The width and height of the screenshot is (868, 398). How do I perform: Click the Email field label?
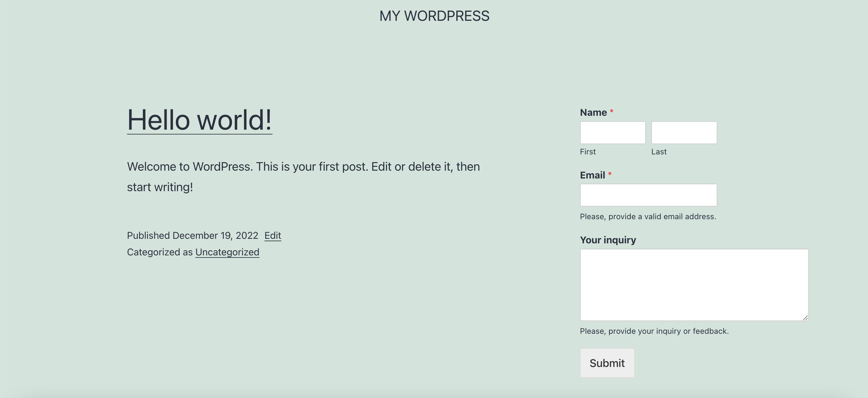[592, 175]
